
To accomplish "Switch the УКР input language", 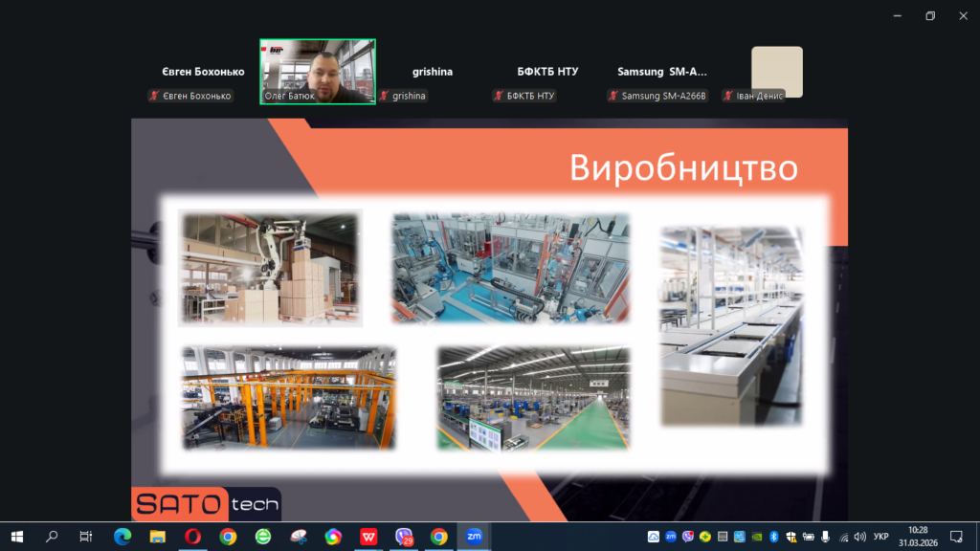I will click(881, 537).
